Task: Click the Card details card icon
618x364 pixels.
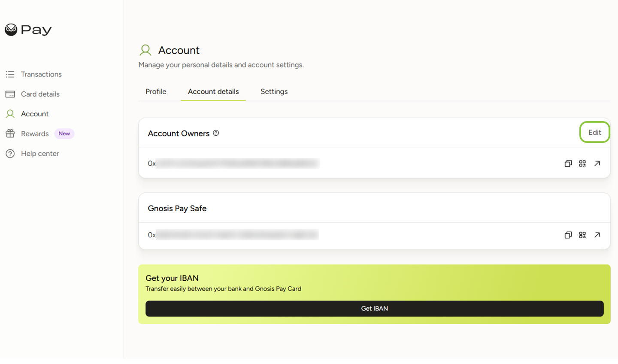Action: [x=10, y=94]
